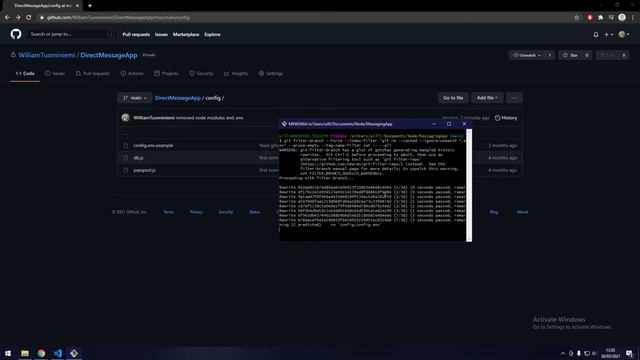This screenshot has width=640, height=360.
Task: Open the commit author avatar
Action: point(125,118)
